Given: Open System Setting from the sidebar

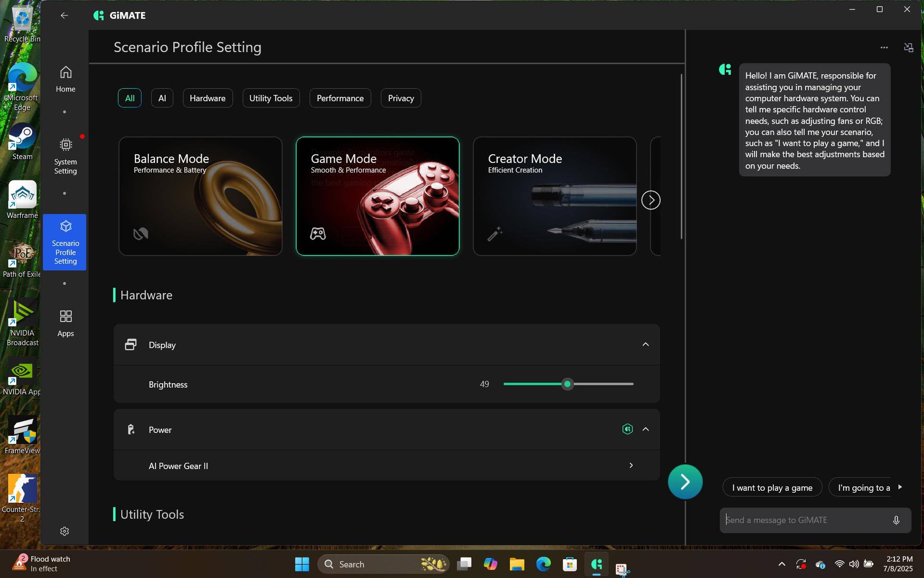Looking at the screenshot, I should click(65, 154).
